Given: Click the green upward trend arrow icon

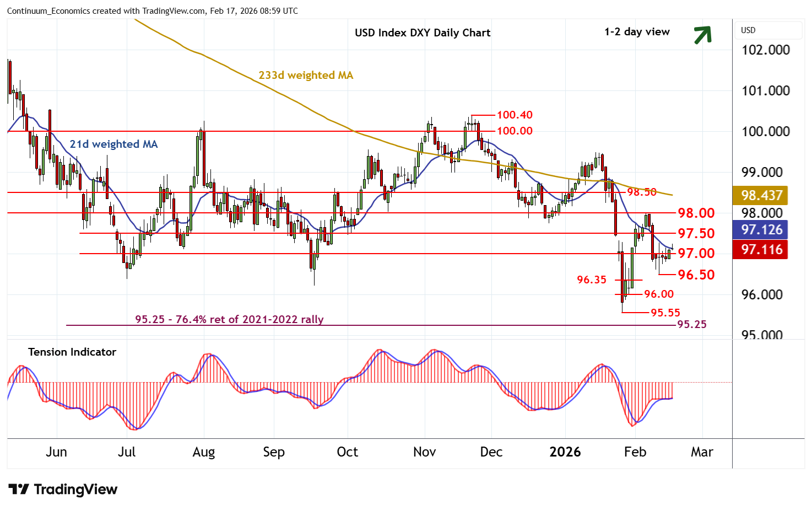Looking at the screenshot, I should (x=702, y=35).
